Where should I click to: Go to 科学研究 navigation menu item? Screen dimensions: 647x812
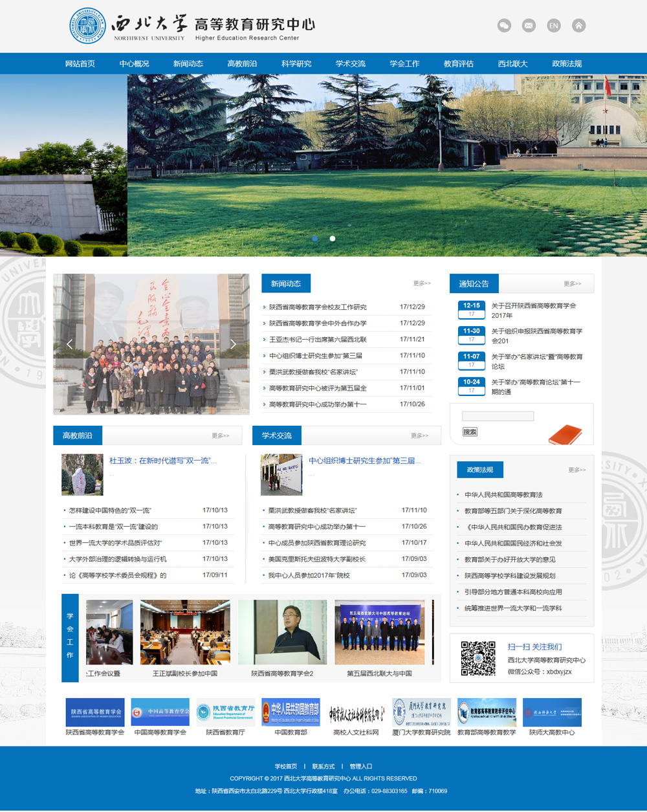pos(296,63)
